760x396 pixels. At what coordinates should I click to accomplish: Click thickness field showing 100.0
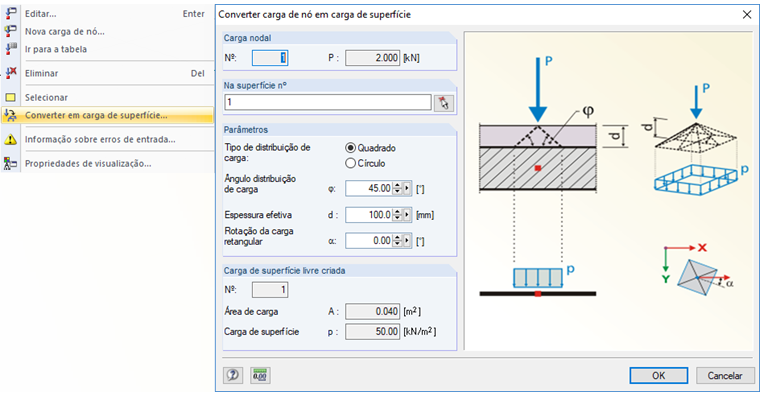369,215
